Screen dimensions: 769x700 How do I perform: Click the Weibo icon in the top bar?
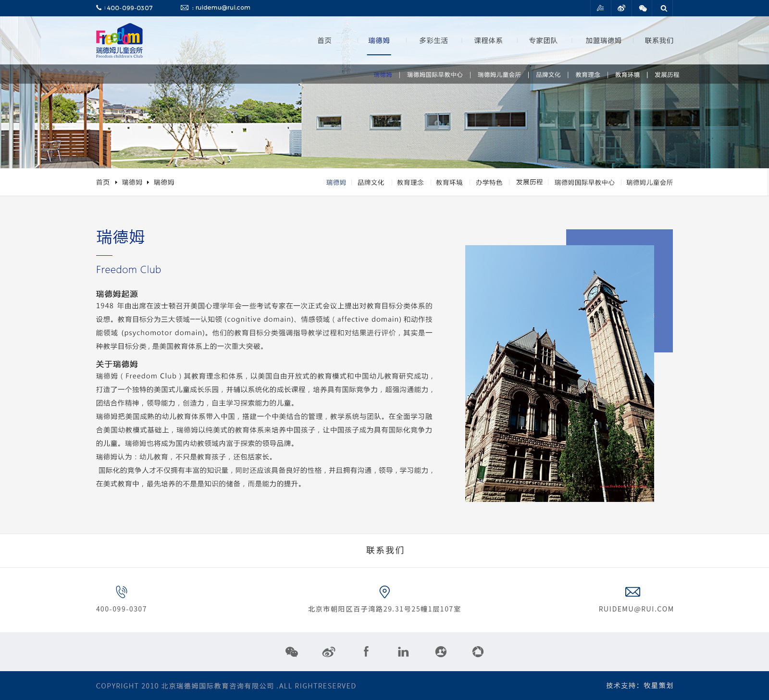tap(621, 8)
